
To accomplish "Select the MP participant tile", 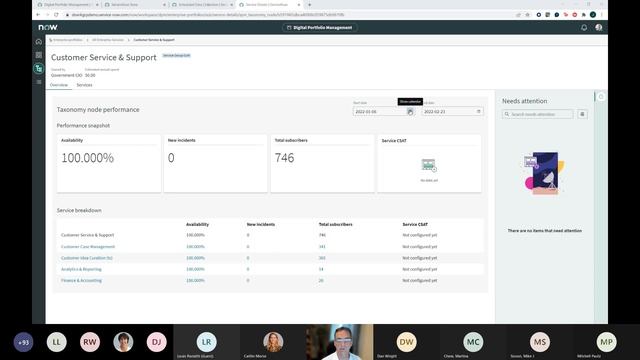I will (x=607, y=342).
